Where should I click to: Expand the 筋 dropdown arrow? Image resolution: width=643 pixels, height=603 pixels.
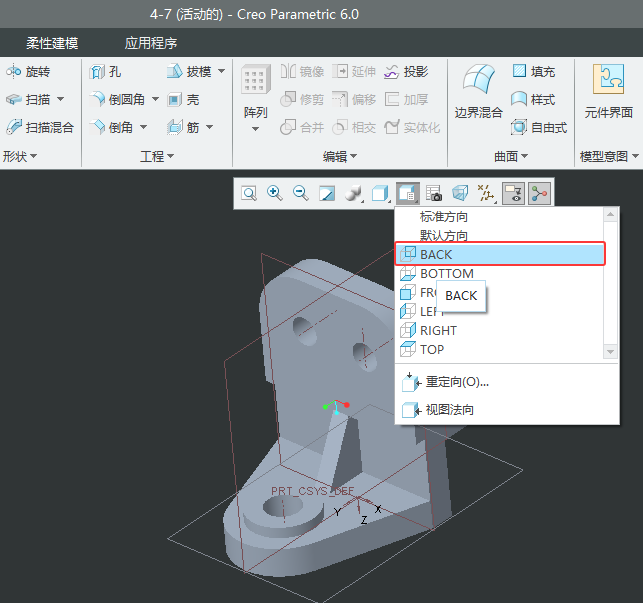[210, 127]
